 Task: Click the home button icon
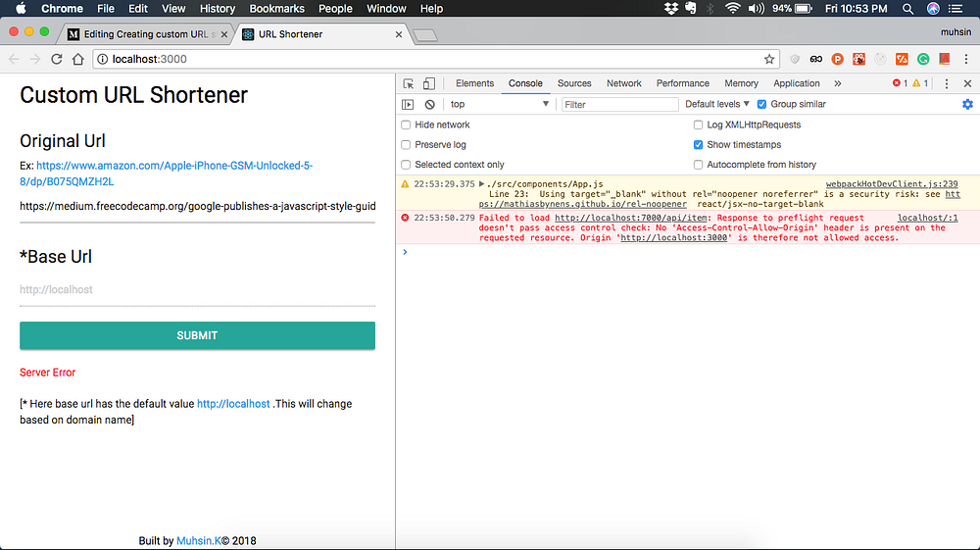(78, 59)
